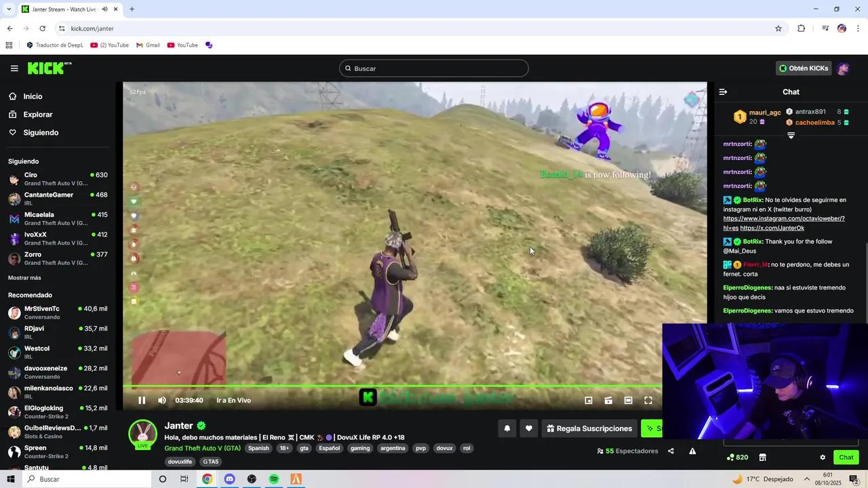Mute the stream volume
The height and width of the screenshot is (488, 868).
[x=162, y=401]
